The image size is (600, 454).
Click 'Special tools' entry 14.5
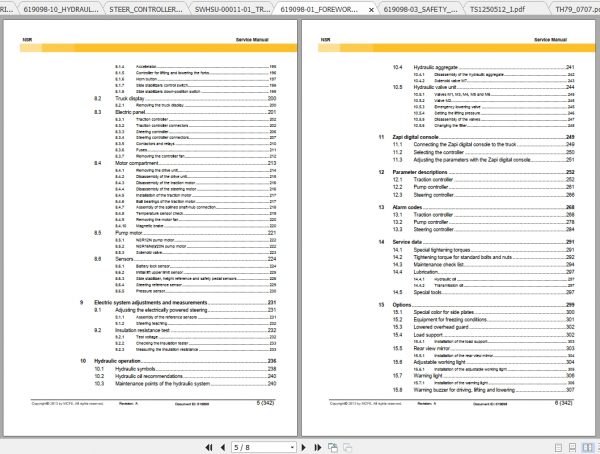click(427, 292)
